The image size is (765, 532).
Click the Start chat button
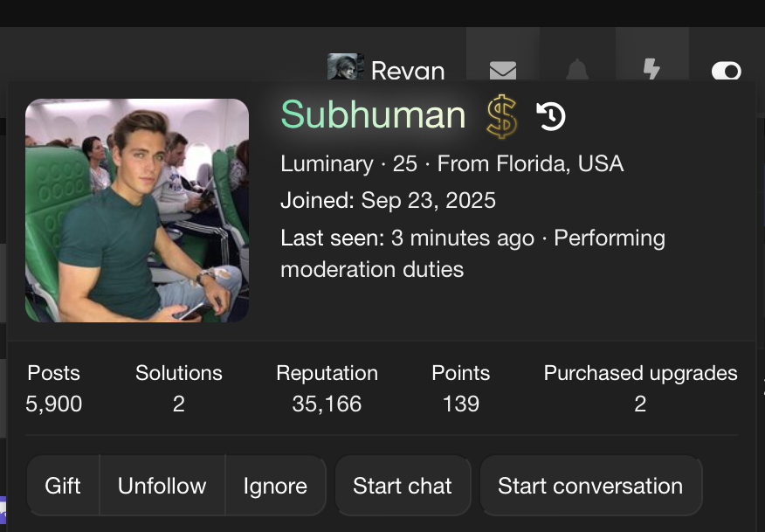click(403, 486)
